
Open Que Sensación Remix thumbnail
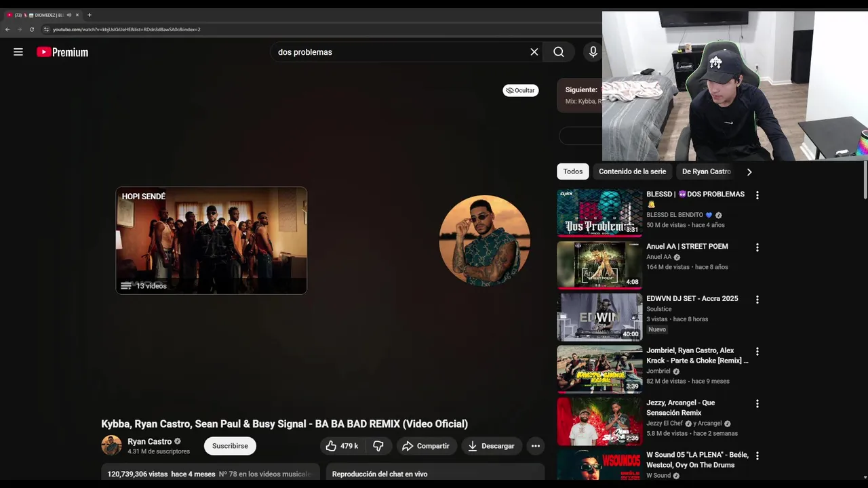[599, 422]
